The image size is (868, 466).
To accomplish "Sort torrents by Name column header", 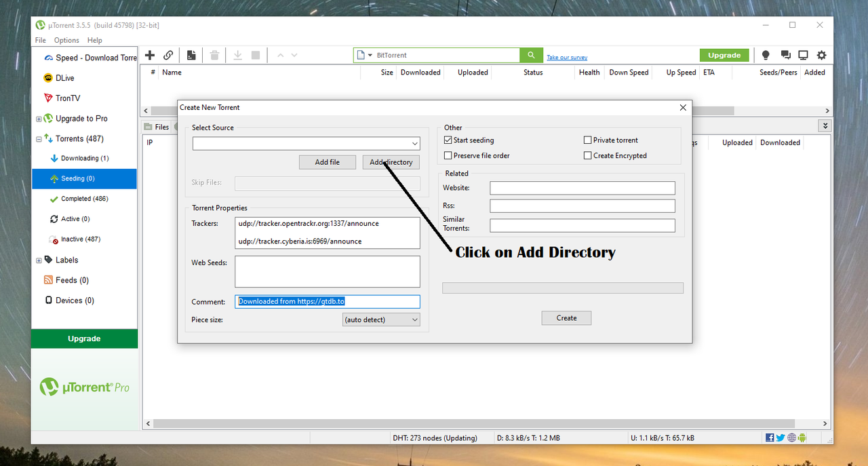I will [172, 73].
